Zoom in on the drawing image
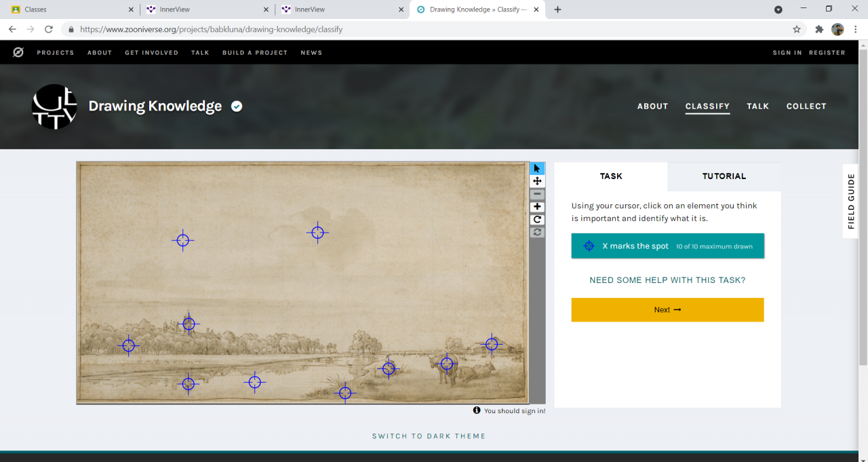The height and width of the screenshot is (462, 868). coord(537,207)
